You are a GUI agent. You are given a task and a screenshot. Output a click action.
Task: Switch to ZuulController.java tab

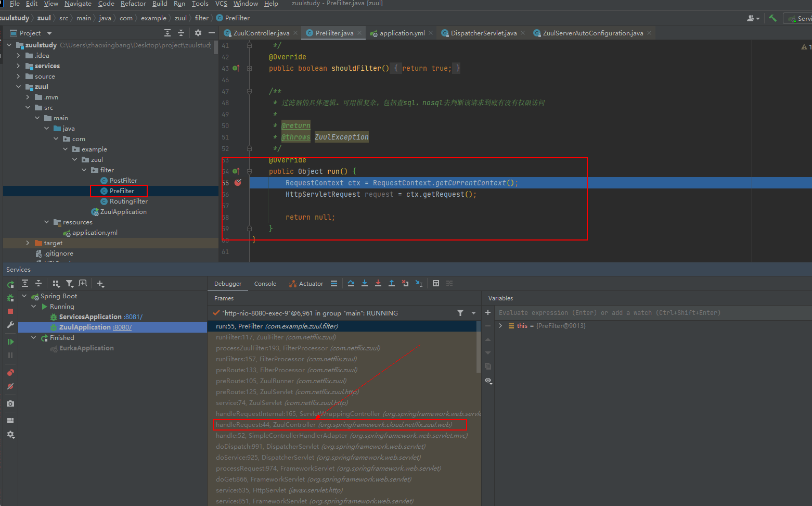[x=261, y=33]
